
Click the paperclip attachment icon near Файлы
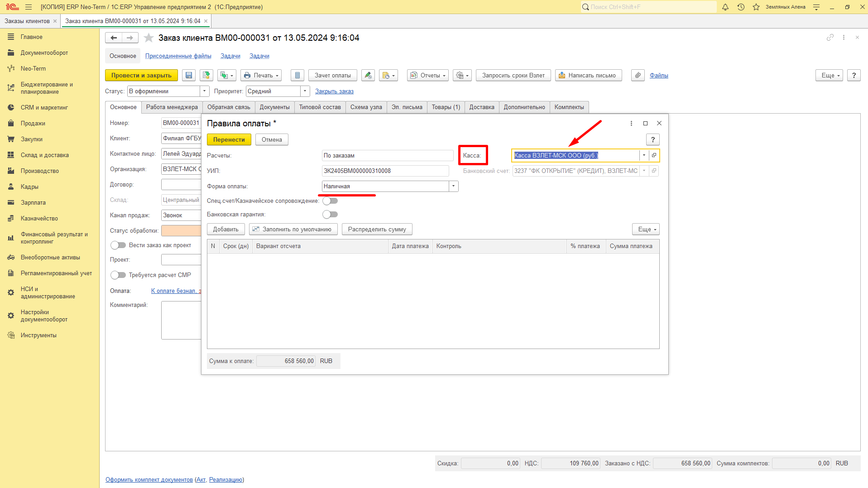click(x=638, y=76)
